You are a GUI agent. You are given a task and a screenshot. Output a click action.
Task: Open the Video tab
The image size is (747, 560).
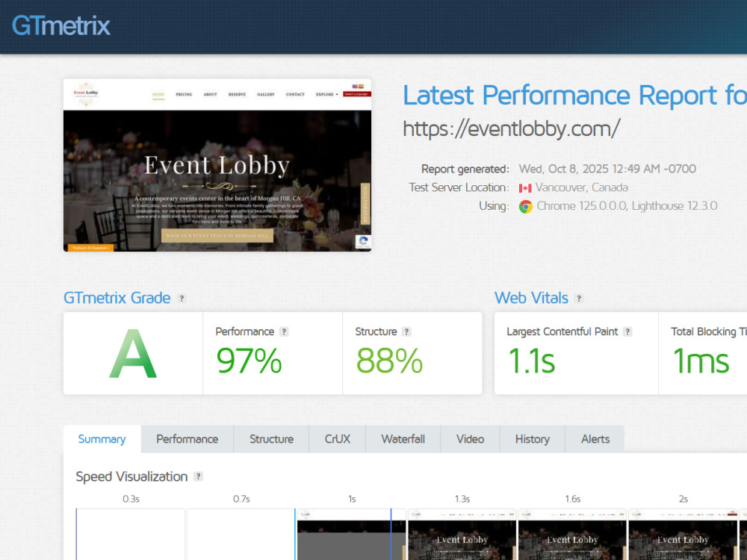click(470, 439)
